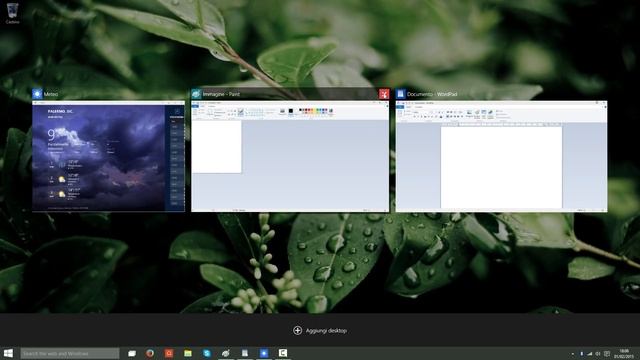Viewport: 640px width, 360px height.
Task: Click the system clock and date
Action: click(624, 353)
